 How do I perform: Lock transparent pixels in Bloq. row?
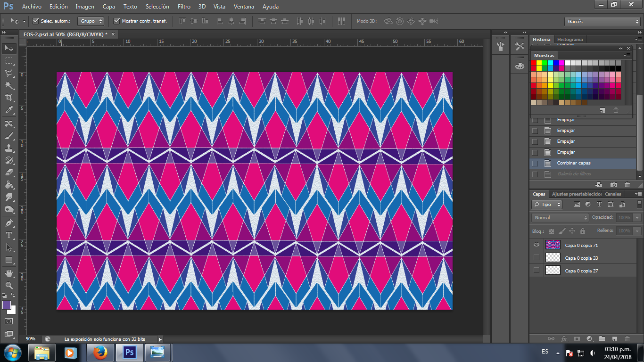551,231
